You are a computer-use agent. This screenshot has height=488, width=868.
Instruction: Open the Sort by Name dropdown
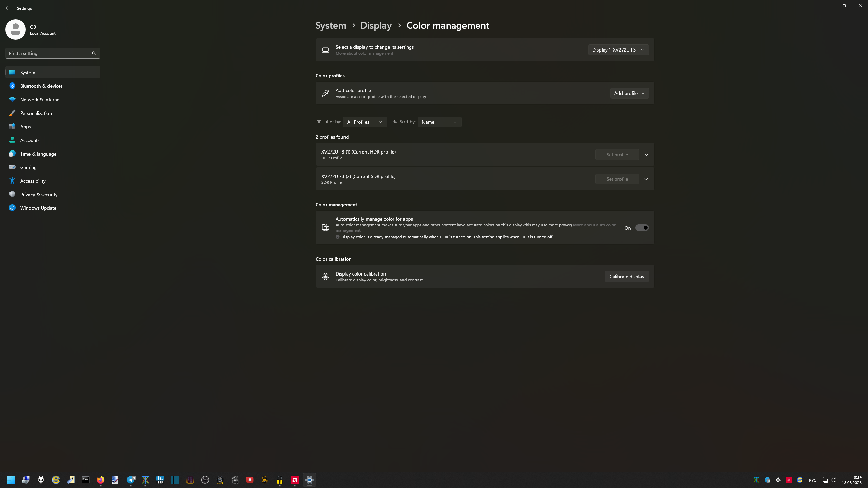coord(439,122)
